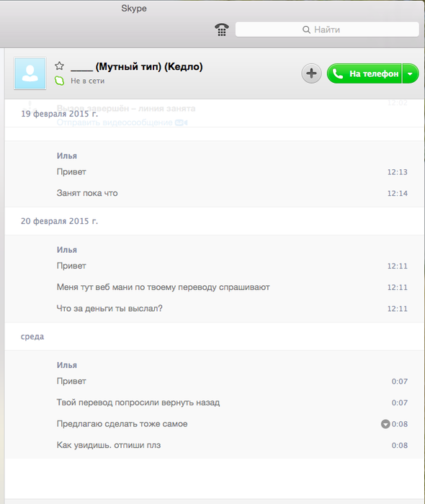Screen dimensions: 425x504
Task: Click the contact avatar thumbnail
Action: coord(30,73)
